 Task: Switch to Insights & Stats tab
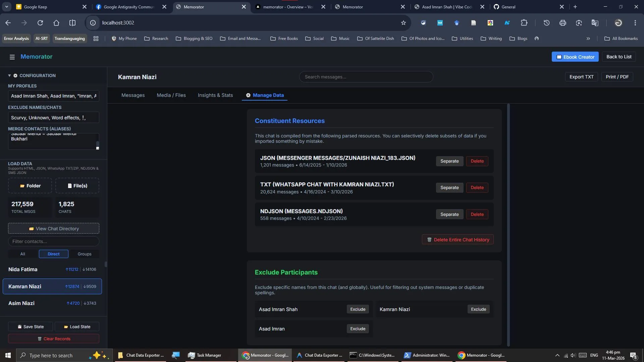[x=215, y=95]
